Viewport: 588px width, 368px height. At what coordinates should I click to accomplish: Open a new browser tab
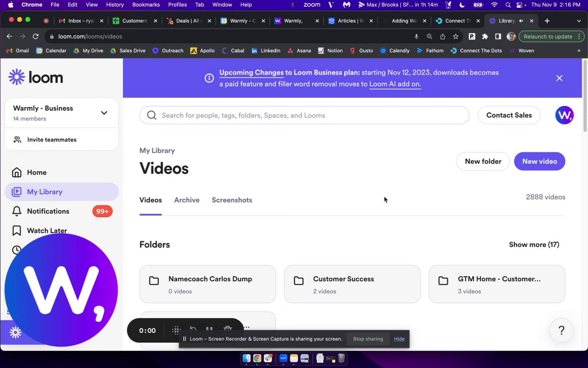[x=547, y=21]
